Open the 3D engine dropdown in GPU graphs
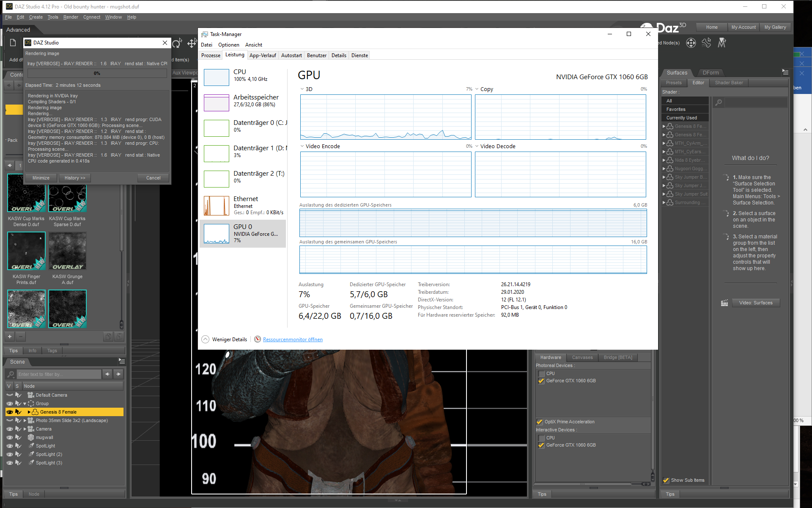 pyautogui.click(x=302, y=89)
